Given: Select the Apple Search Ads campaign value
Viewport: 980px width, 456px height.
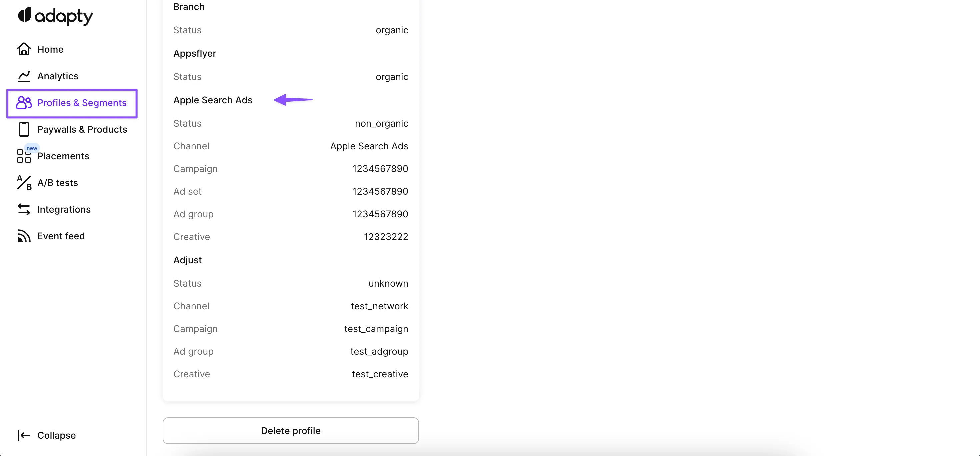Looking at the screenshot, I should pyautogui.click(x=380, y=169).
